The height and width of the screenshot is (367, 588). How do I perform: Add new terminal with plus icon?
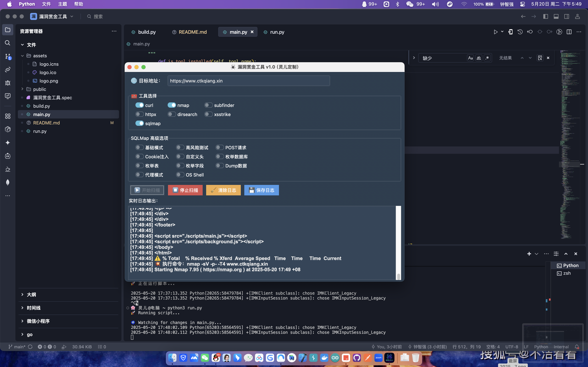coord(529,254)
